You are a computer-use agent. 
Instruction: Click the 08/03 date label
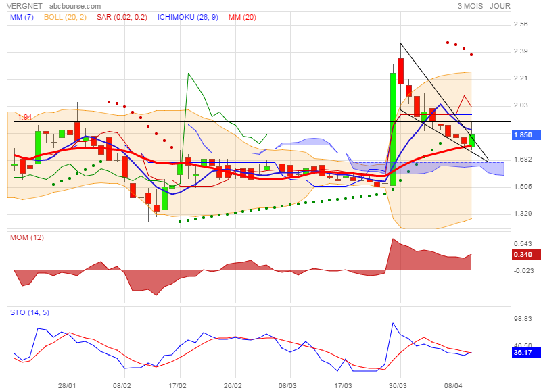pyautogui.click(x=287, y=385)
